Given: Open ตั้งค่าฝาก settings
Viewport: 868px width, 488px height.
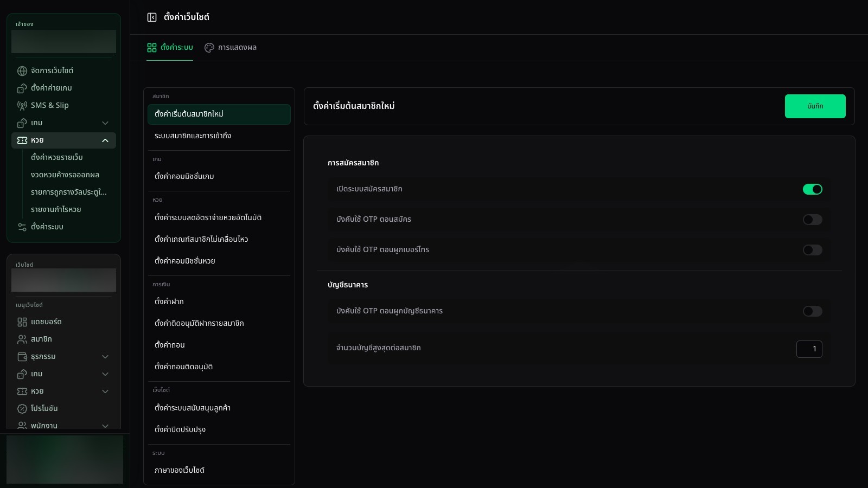Looking at the screenshot, I should [x=219, y=302].
